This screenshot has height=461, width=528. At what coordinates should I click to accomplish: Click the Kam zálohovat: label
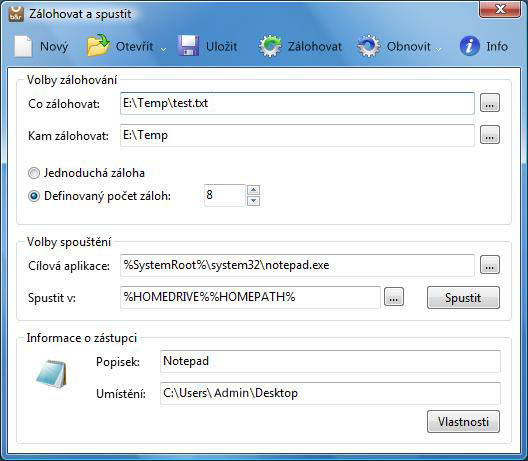(x=68, y=136)
